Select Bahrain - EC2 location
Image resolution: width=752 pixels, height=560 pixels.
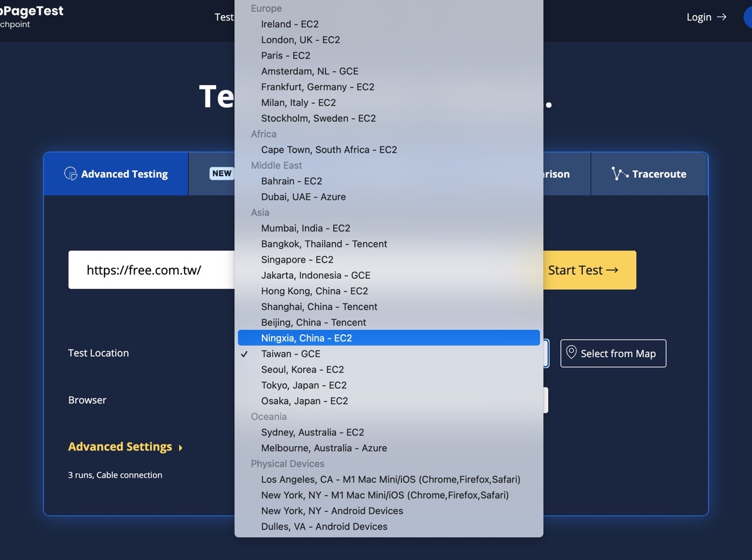pos(389,181)
